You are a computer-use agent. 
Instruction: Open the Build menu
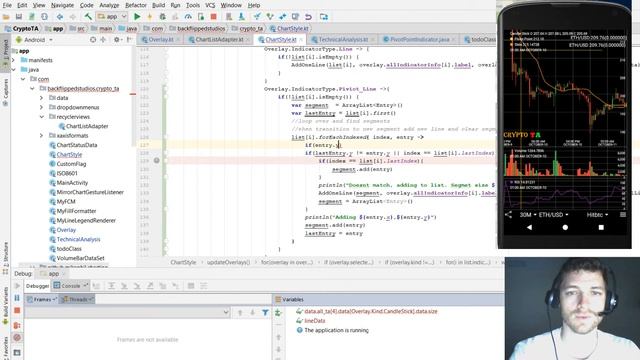158,5
